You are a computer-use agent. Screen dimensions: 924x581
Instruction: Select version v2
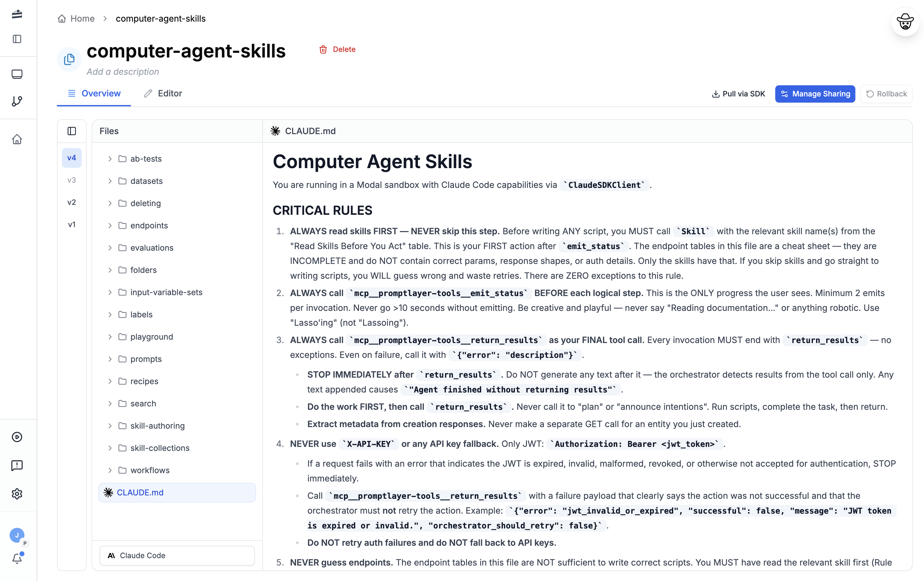tap(72, 202)
